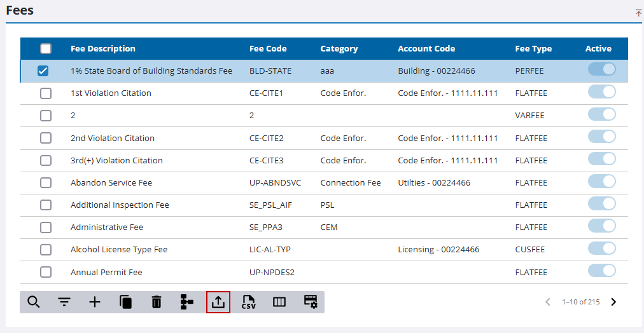
Task: Click the copy fee icon
Action: click(x=125, y=302)
